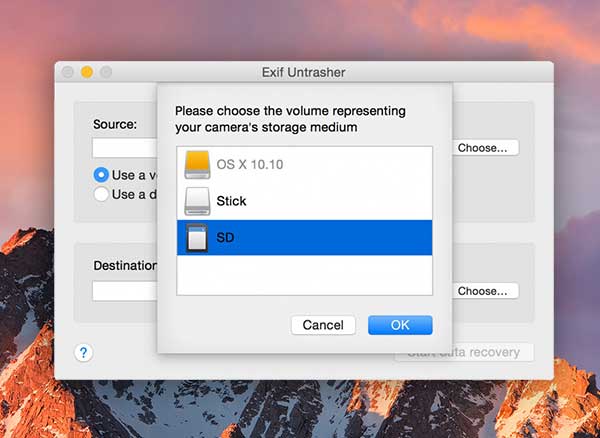This screenshot has width=600, height=438.
Task: Select the "Use a d…" radio option
Action: point(101,194)
